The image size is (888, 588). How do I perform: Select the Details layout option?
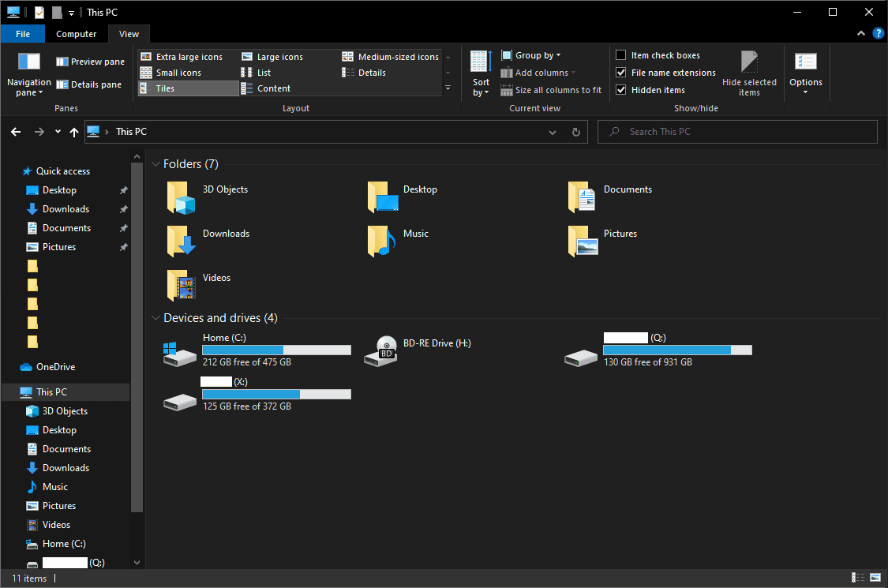click(x=364, y=73)
